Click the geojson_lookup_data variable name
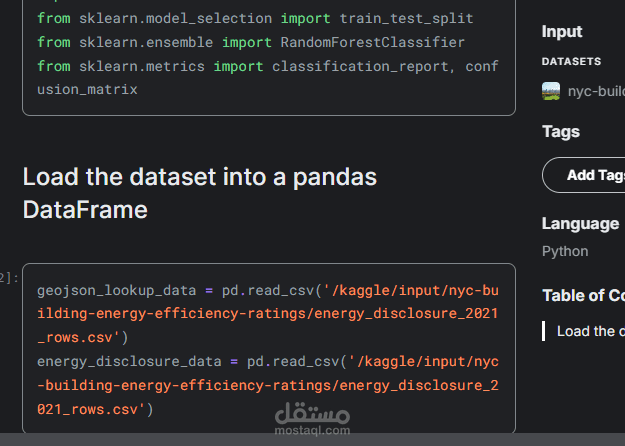625x446 pixels. point(116,291)
